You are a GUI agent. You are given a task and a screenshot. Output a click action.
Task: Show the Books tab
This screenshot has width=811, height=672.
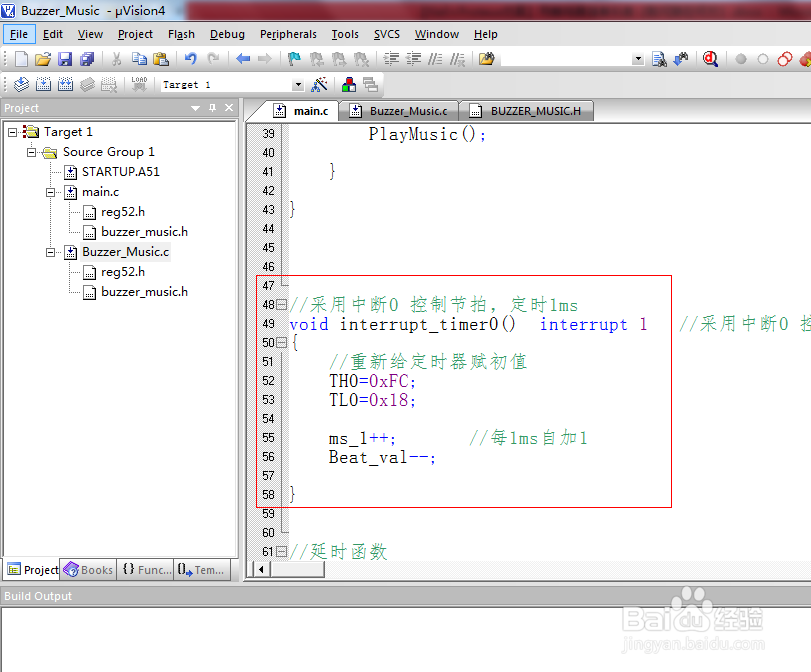coord(88,570)
